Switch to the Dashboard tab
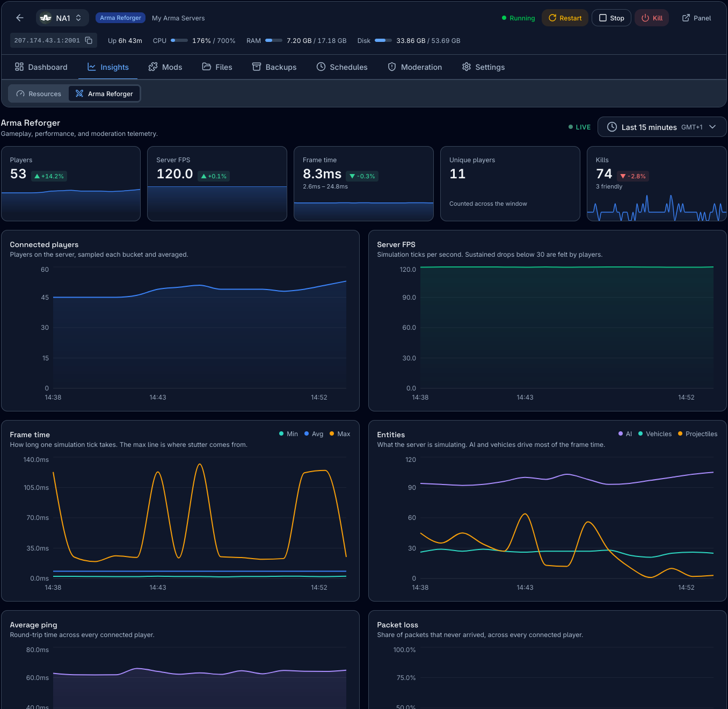 41,67
